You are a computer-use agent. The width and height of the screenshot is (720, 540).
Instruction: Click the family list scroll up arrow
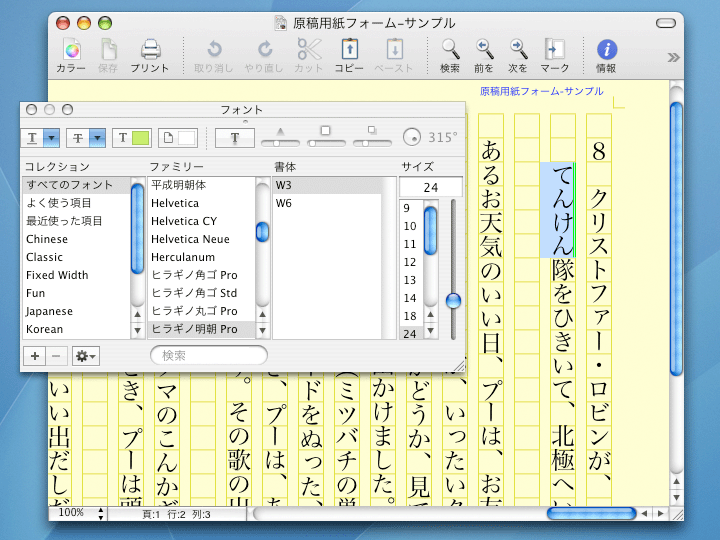click(262, 315)
